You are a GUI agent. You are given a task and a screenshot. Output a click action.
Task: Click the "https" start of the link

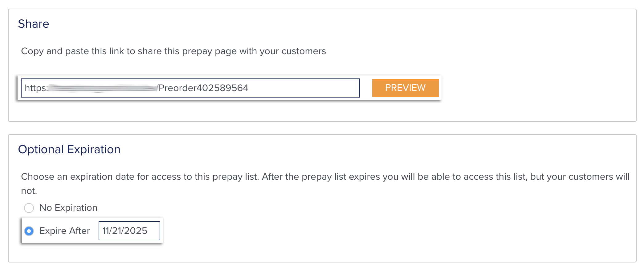pyautogui.click(x=35, y=88)
